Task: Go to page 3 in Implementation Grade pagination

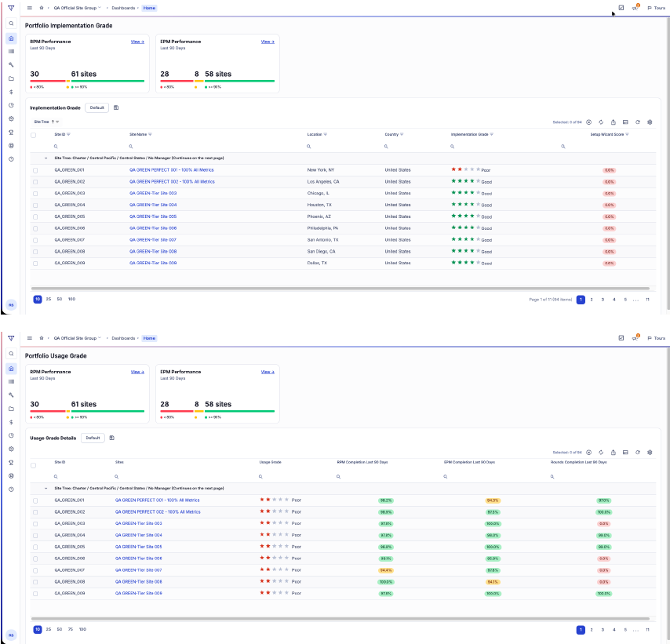Action: [603, 300]
